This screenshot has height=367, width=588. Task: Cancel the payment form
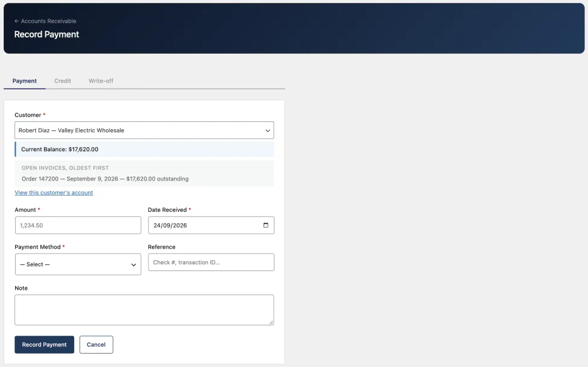click(x=96, y=345)
